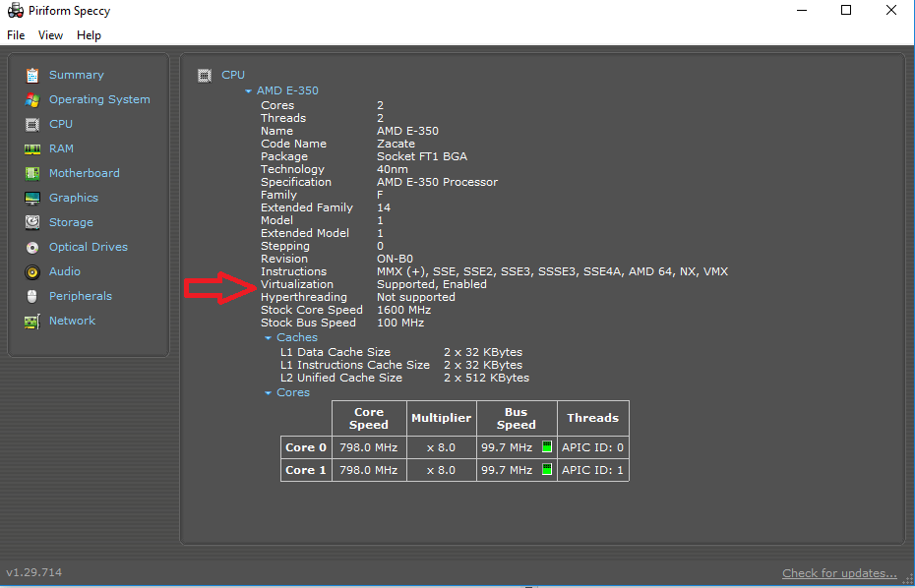Open the View menu
915x588 pixels.
pos(50,35)
